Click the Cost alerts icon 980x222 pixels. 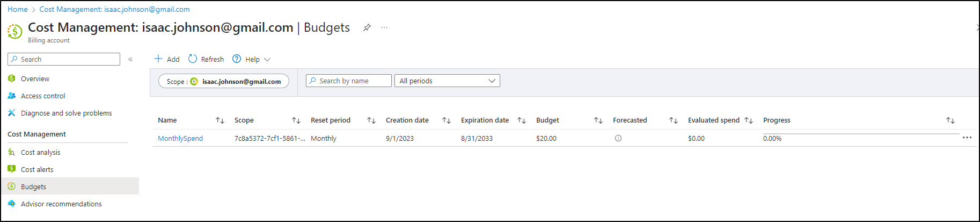tap(12, 169)
